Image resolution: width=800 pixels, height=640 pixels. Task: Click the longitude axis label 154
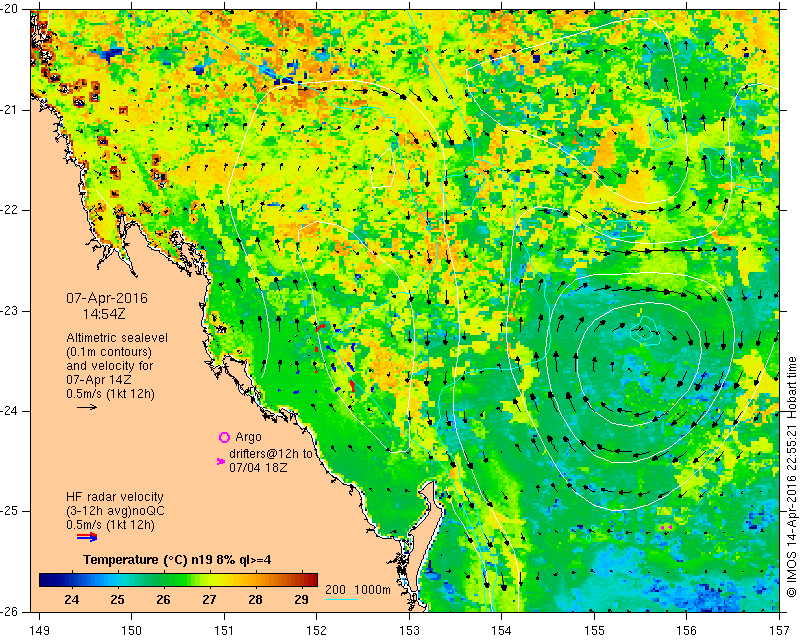tap(502, 630)
